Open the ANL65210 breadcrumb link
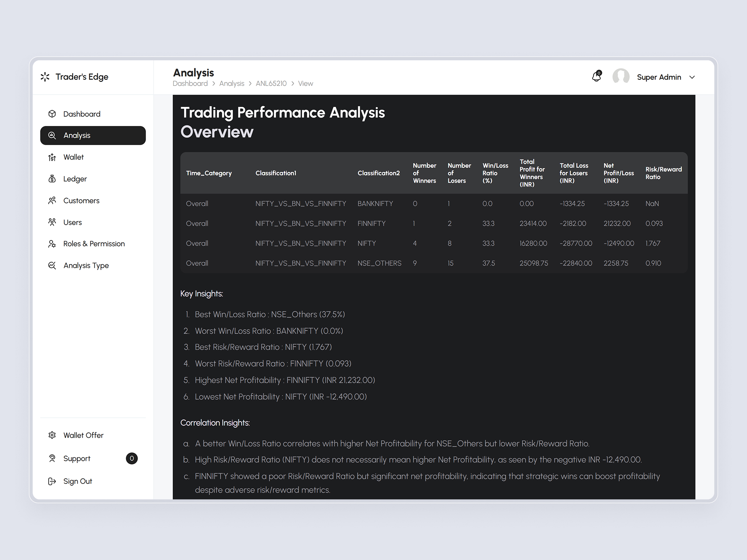Viewport: 747px width, 560px height. pos(271,83)
